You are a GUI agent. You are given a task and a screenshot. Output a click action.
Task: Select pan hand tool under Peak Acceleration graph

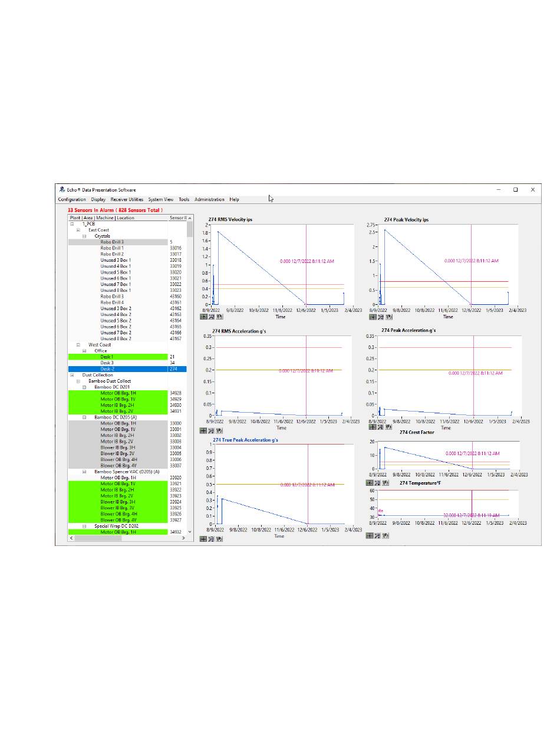[388, 428]
